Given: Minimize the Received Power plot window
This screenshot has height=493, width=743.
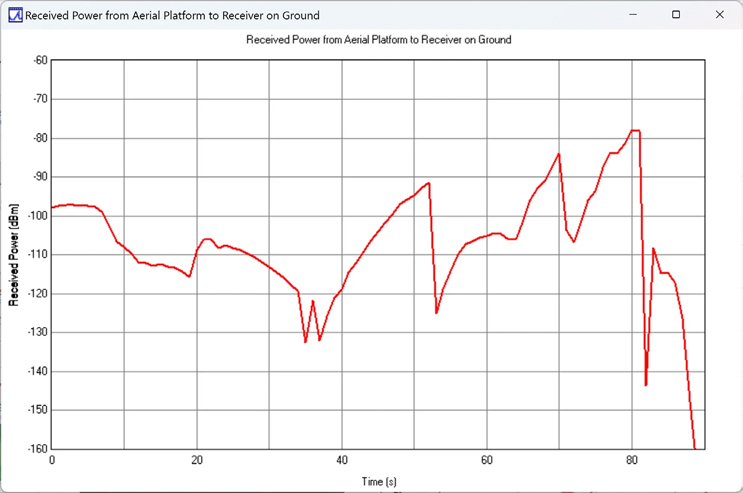Looking at the screenshot, I should tap(631, 15).
